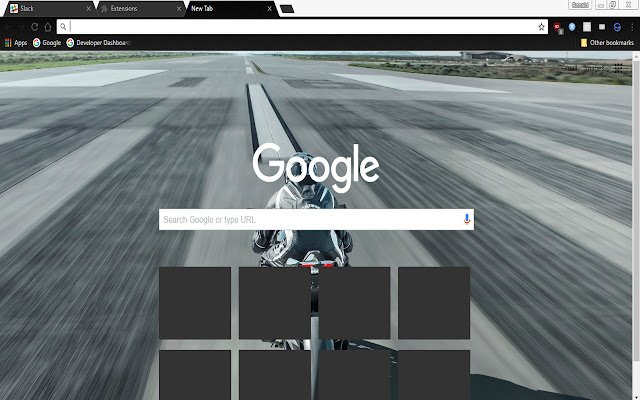The width and height of the screenshot is (640, 400).
Task: Open the Developer Dashboard bookmark
Action: (98, 43)
